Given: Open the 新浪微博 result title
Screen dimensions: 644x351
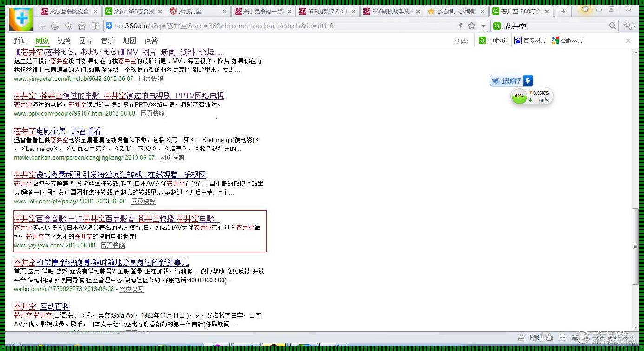Looking at the screenshot, I should [x=101, y=263].
